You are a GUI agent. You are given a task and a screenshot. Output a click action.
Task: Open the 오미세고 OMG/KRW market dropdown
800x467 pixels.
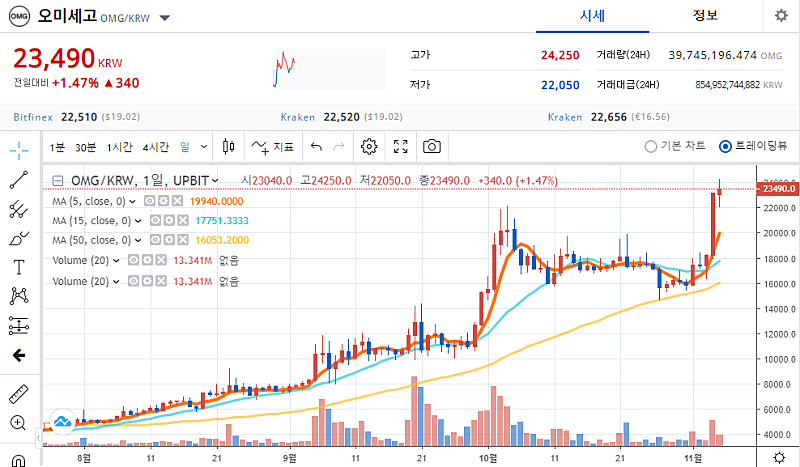point(164,18)
